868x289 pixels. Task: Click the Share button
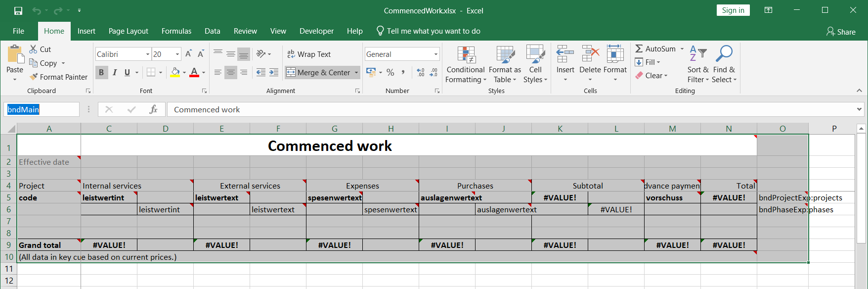pos(840,32)
